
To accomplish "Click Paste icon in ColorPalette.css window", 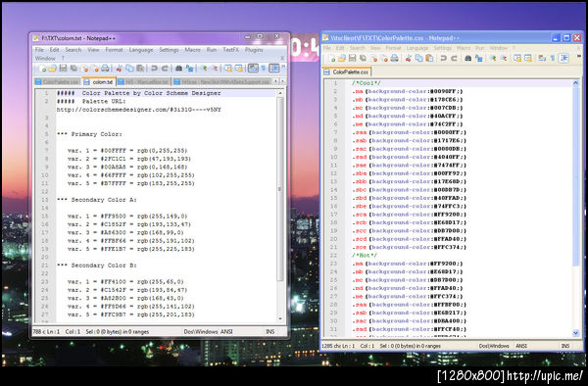I will [429, 58].
